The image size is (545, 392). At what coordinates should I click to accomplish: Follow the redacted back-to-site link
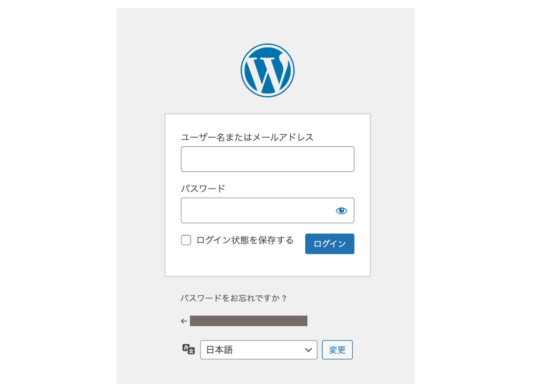249,321
